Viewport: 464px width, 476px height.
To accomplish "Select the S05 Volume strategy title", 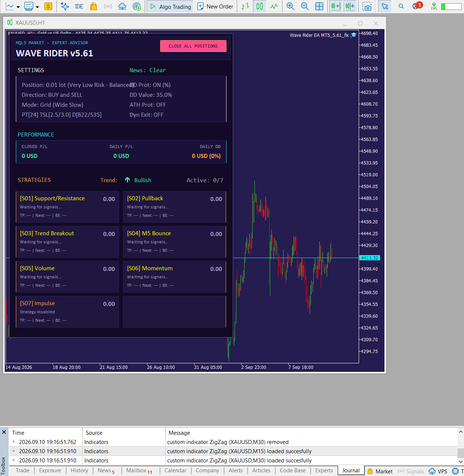I will (x=37, y=268).
